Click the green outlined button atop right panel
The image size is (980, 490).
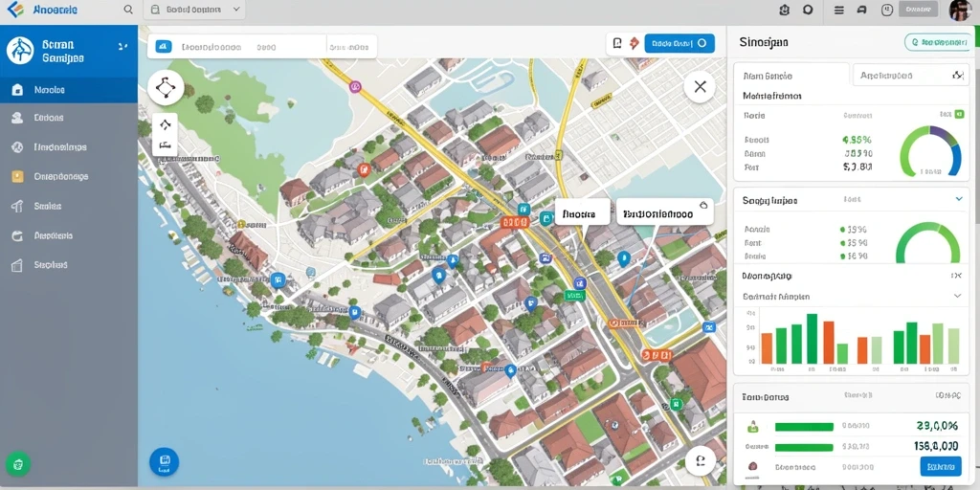click(x=937, y=42)
